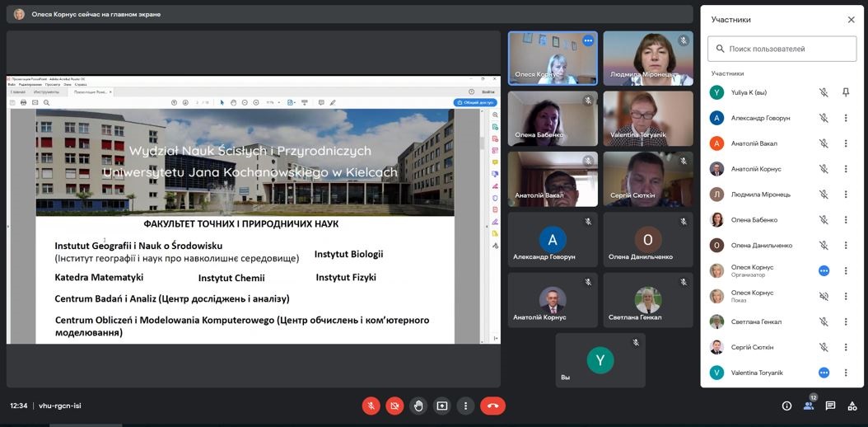
Task: Open options menu for Людмила Міронець
Action: click(846, 195)
